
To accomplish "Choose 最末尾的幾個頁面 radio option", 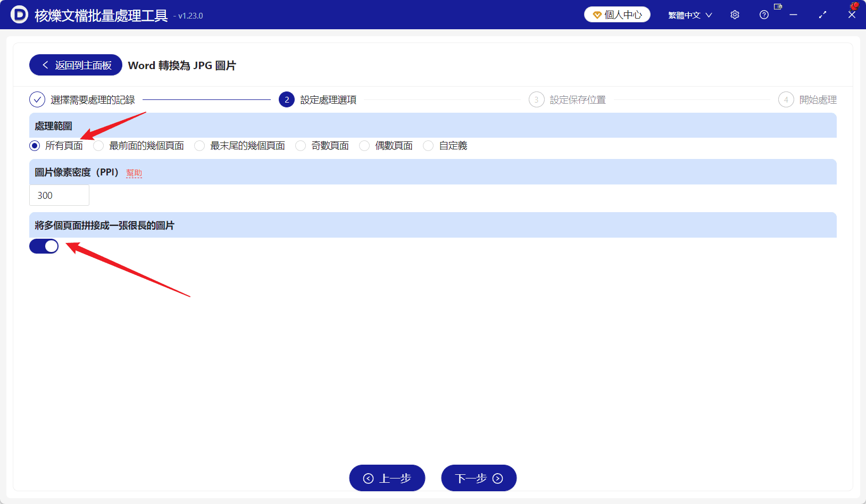I will 199,146.
